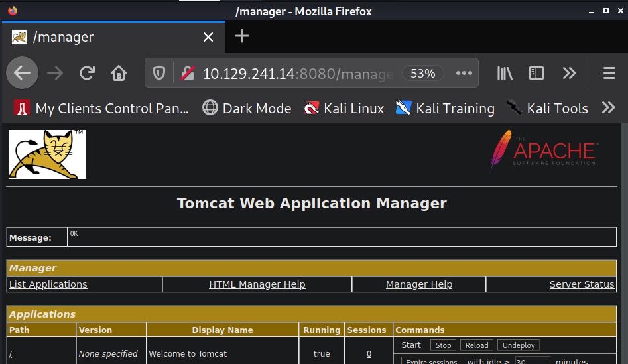Open the Firefox hamburger menu
This screenshot has height=364, width=628.
pyautogui.click(x=609, y=74)
